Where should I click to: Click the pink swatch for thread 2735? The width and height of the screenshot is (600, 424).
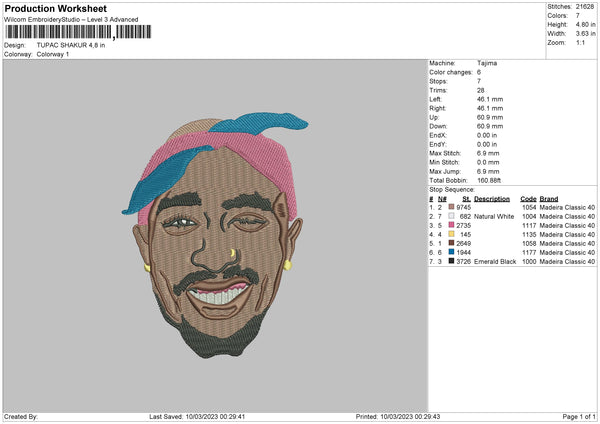pyautogui.click(x=451, y=225)
